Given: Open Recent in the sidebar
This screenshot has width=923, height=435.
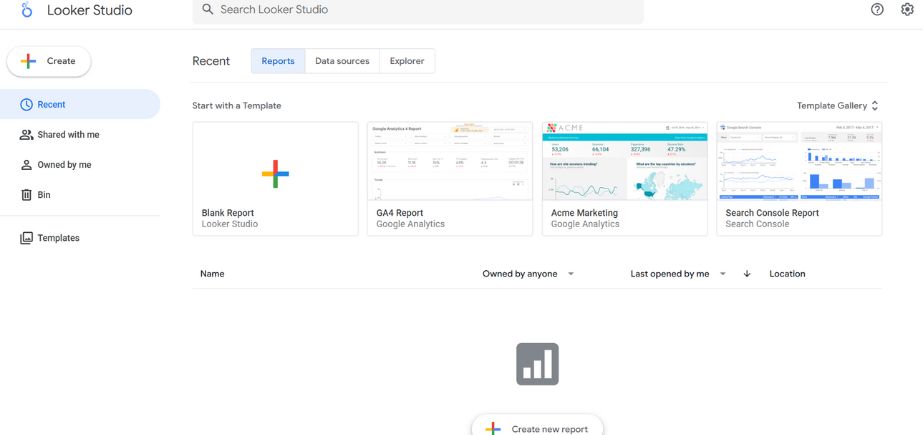Looking at the screenshot, I should (x=80, y=105).
